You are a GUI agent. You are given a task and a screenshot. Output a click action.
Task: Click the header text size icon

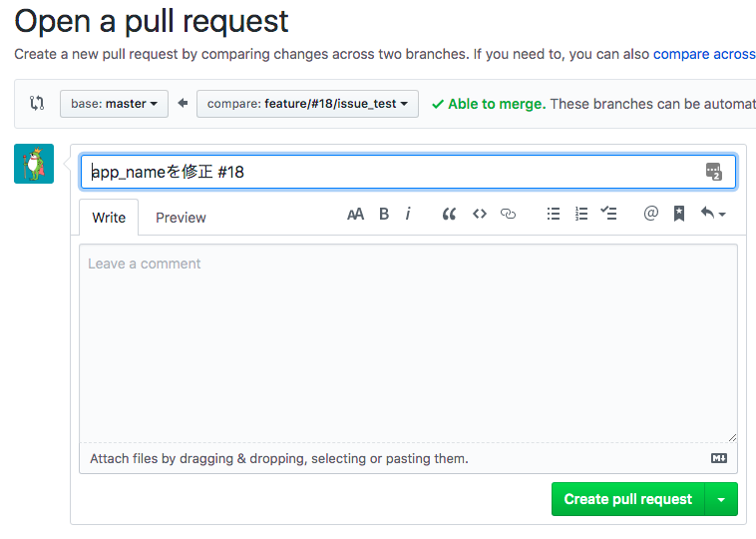point(355,214)
